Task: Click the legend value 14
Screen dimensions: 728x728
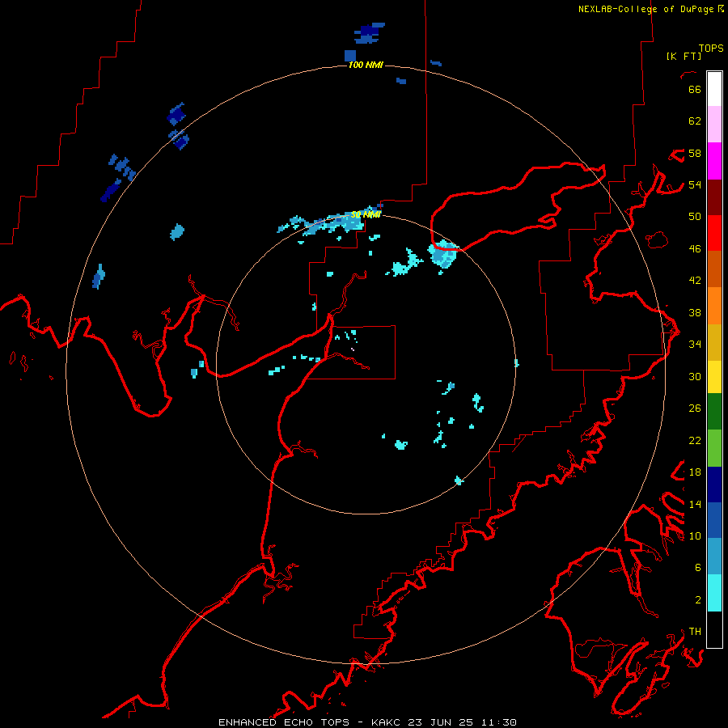Action: (x=695, y=504)
